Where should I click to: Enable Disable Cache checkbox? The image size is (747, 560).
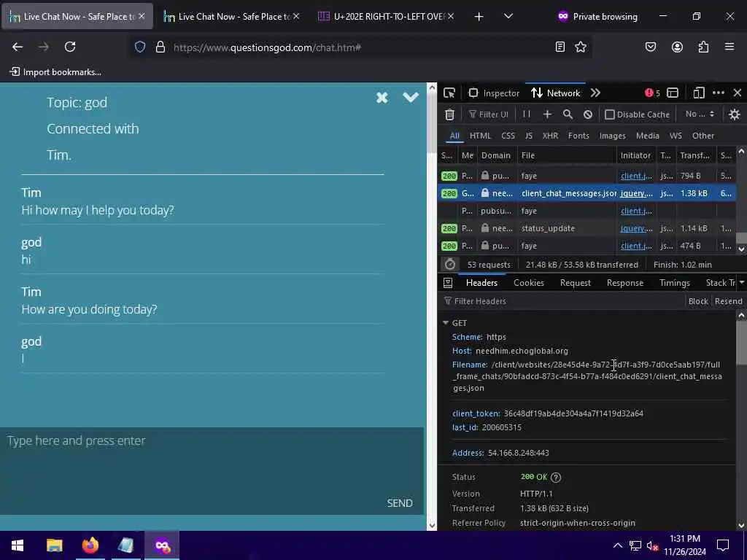[x=609, y=114]
